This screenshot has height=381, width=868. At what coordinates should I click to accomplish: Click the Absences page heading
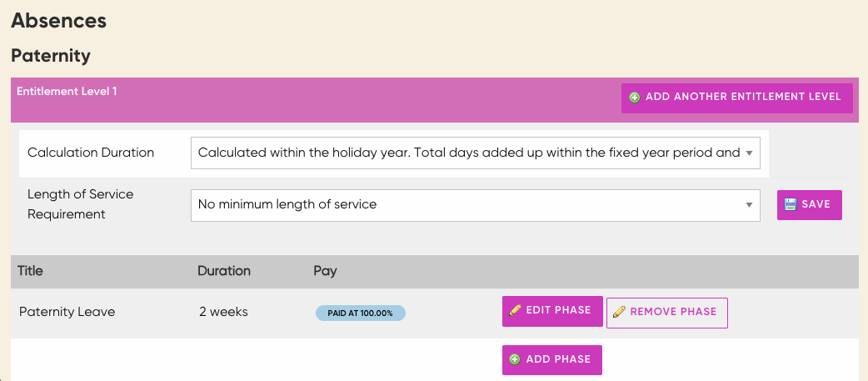coord(59,20)
